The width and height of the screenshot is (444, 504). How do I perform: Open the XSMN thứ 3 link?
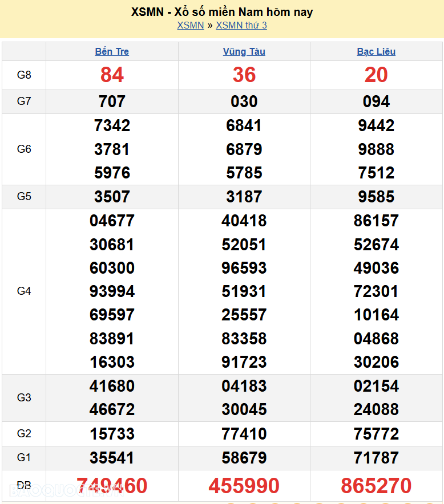point(241,25)
